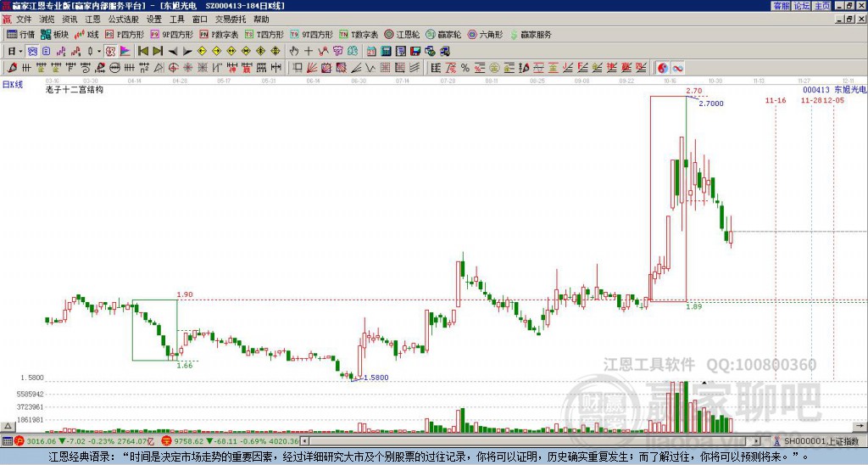Viewport: 868px width, 465px height.
Task: Open the 江恩 menu
Action: click(93, 20)
